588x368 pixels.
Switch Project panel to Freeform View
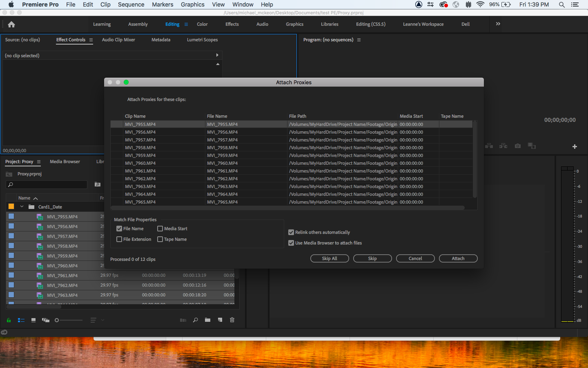(46, 320)
